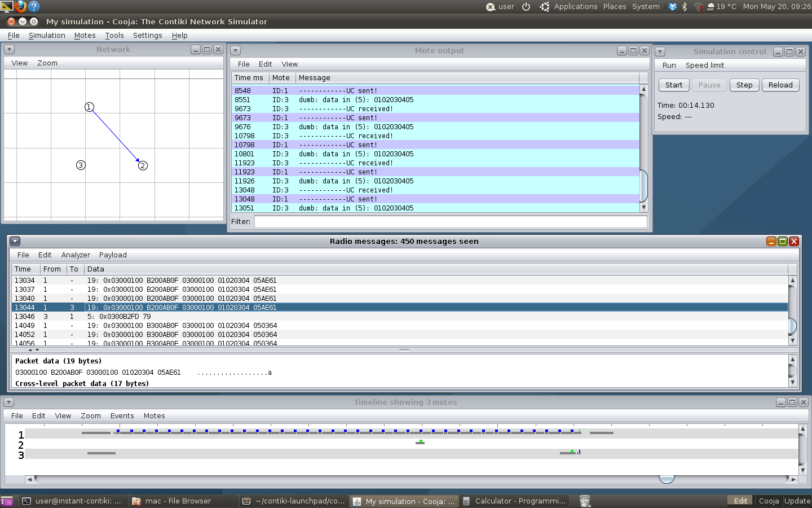Switch to Calculator taskbar window
The height and width of the screenshot is (508, 812).
[514, 501]
